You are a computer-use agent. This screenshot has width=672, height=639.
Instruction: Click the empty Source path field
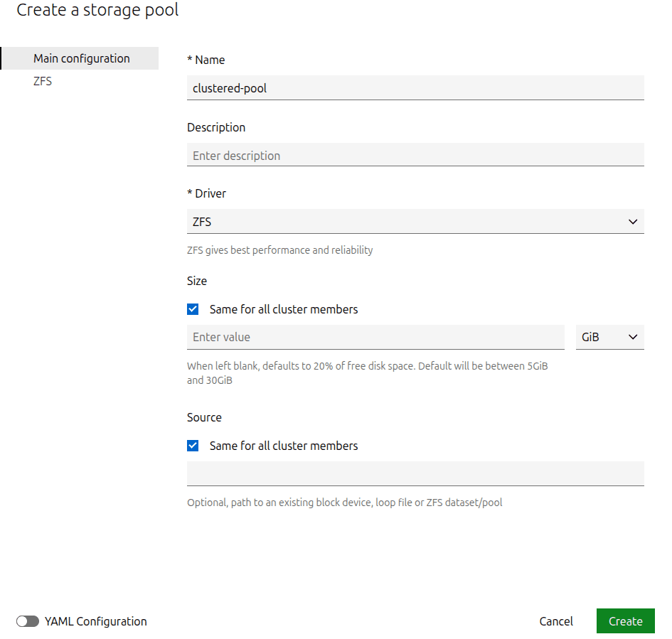415,473
